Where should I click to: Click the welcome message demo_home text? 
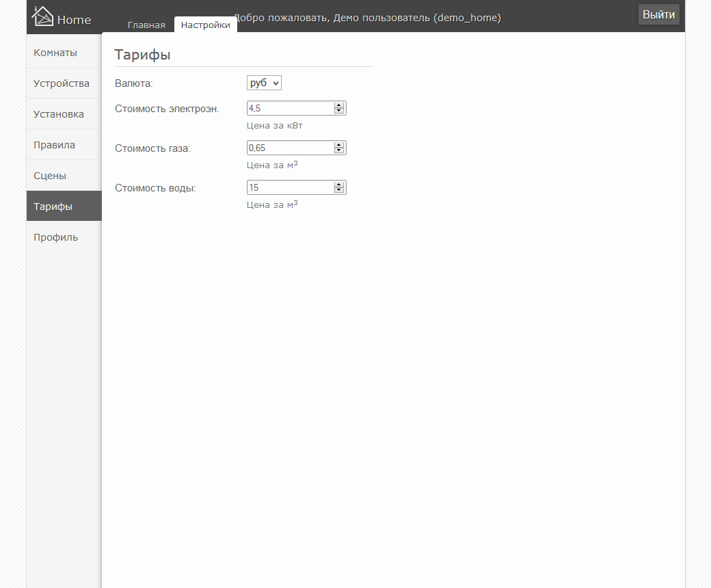tap(367, 18)
